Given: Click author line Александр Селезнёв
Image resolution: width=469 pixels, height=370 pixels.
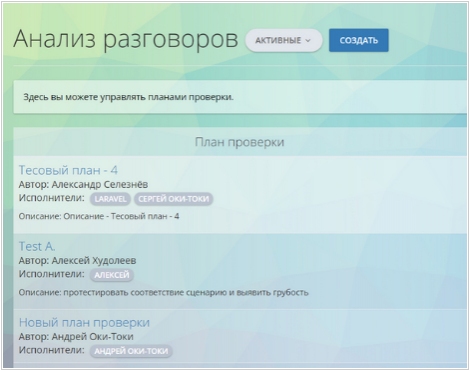Looking at the screenshot, I should (83, 184).
